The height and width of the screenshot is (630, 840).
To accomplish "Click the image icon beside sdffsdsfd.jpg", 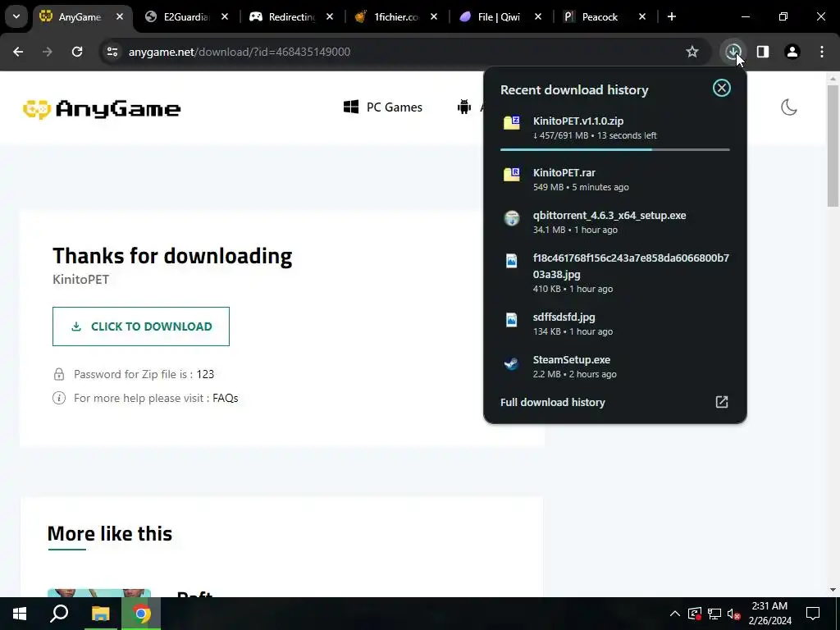I will coord(512,320).
